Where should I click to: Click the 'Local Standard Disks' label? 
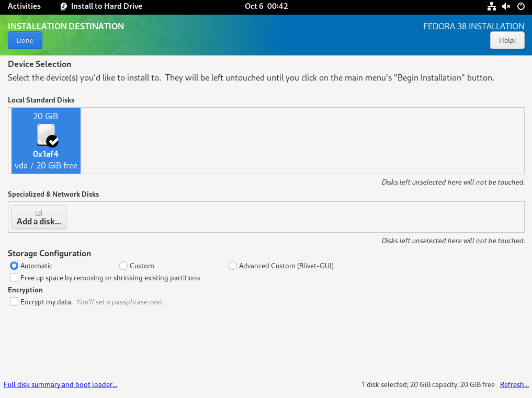click(x=41, y=100)
